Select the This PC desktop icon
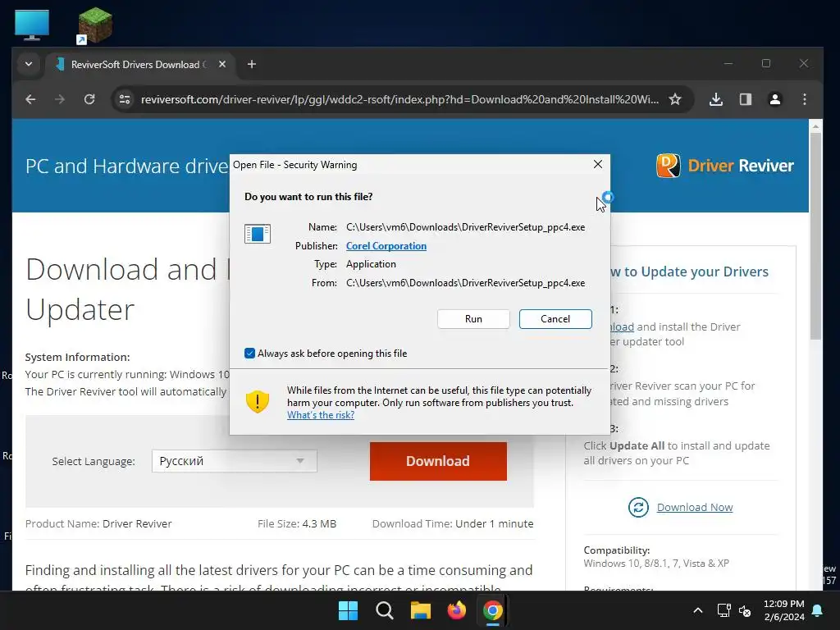Image resolution: width=840 pixels, height=630 pixels. pos(32,25)
